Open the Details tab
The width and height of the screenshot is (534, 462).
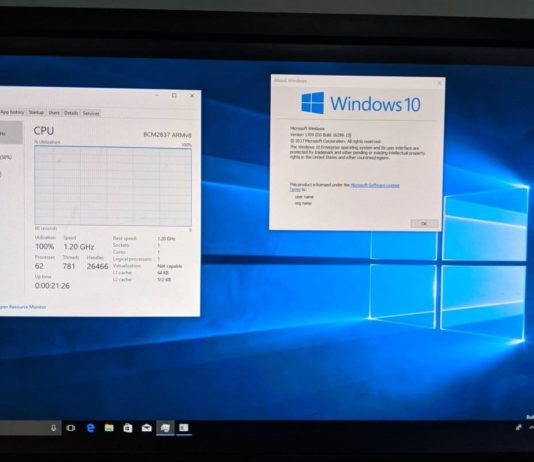71,113
